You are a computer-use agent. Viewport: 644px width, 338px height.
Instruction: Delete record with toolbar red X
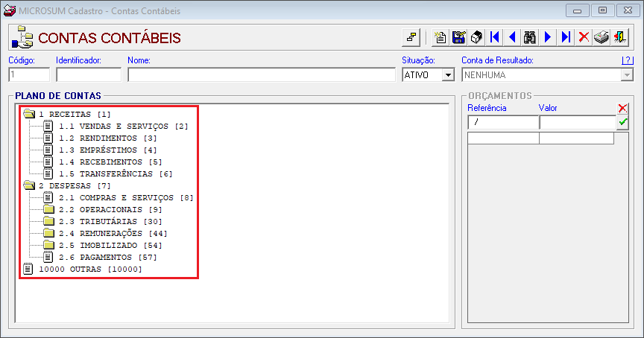pyautogui.click(x=584, y=37)
